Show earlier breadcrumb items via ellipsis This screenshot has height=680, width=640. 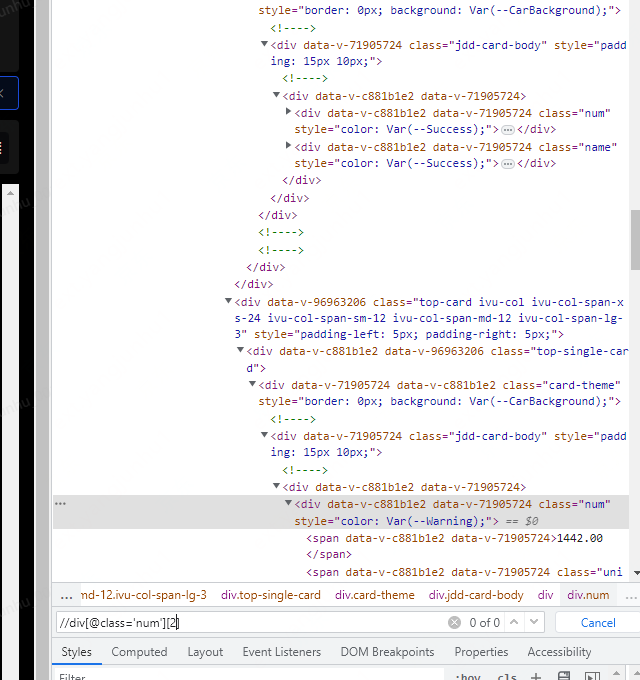[x=66, y=595]
